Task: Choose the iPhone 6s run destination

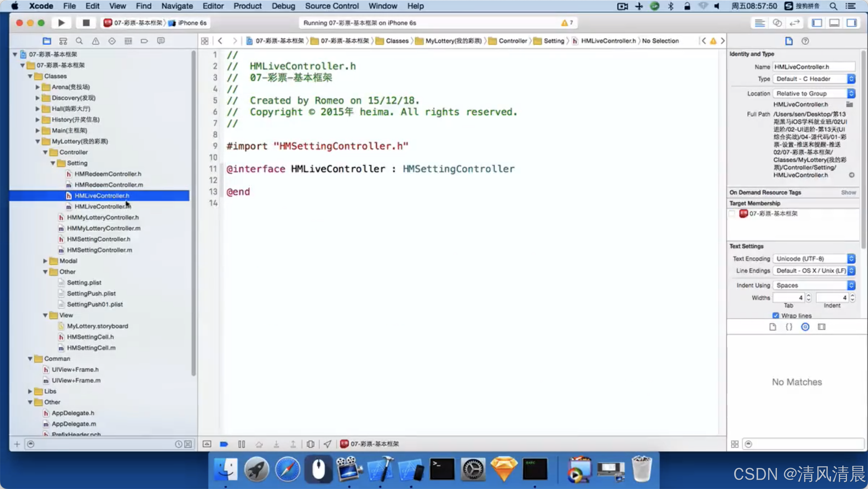Action: click(188, 23)
